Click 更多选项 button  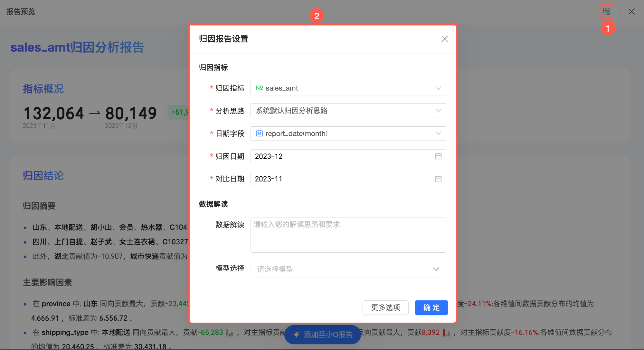pyautogui.click(x=385, y=307)
